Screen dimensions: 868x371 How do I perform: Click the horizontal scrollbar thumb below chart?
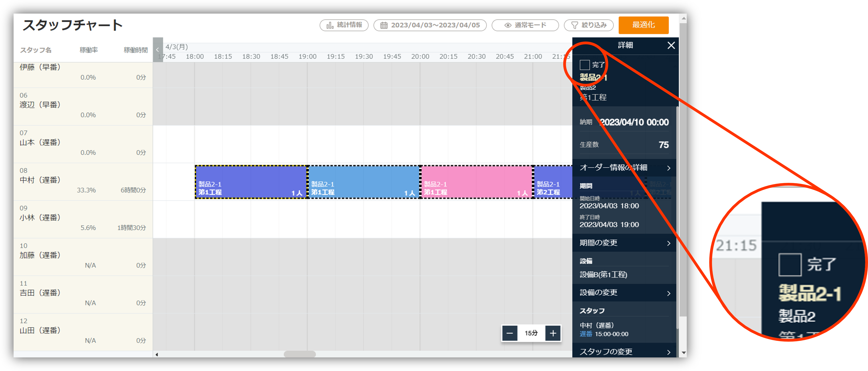(x=300, y=354)
